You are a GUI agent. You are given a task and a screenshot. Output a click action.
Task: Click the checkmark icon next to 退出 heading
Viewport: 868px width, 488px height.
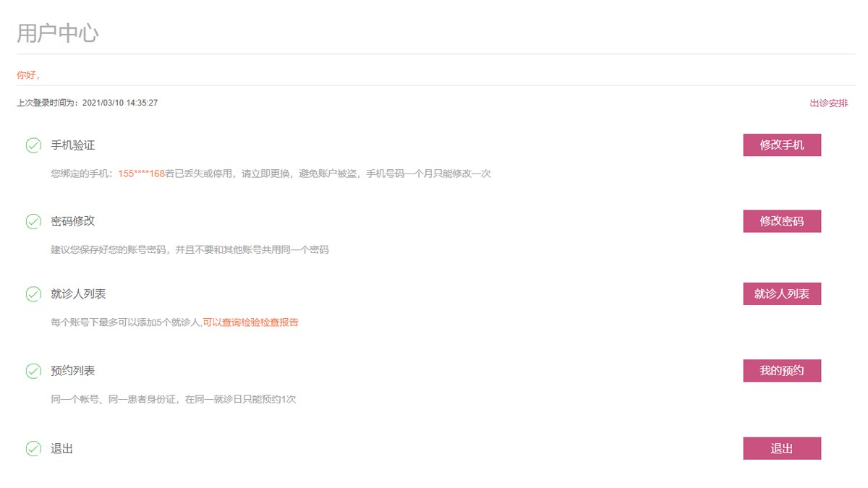(x=33, y=449)
